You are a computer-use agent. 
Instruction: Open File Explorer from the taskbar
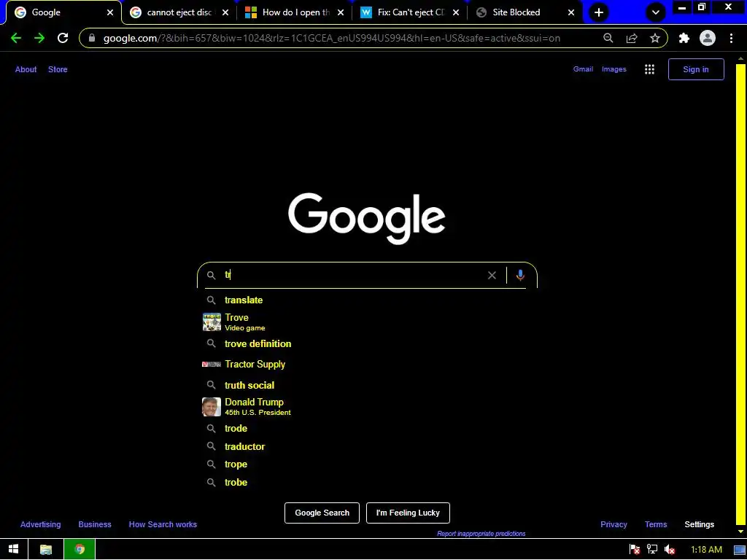[x=46, y=550]
